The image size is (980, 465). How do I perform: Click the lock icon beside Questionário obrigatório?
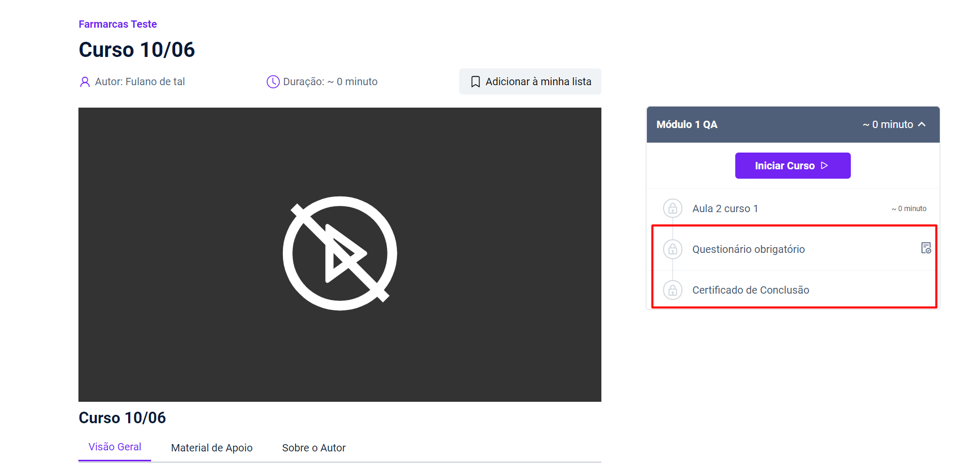pos(673,249)
